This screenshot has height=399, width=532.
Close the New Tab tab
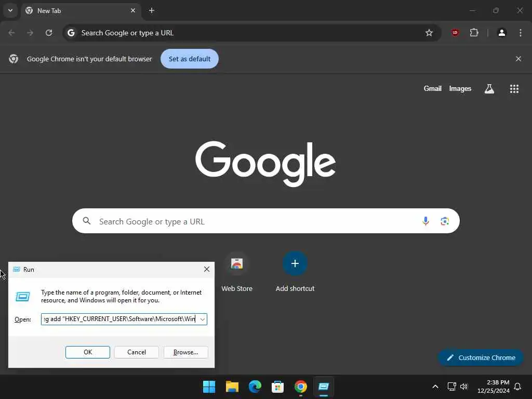pos(133,10)
